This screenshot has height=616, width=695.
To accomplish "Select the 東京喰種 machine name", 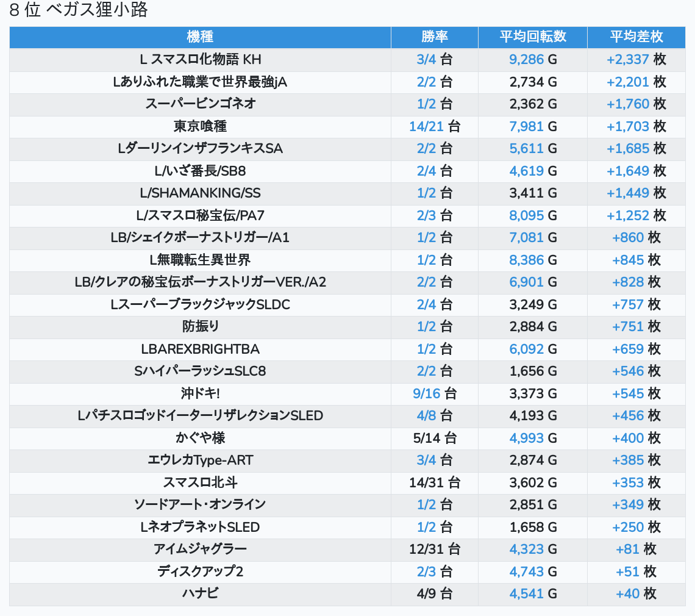I will tap(200, 126).
